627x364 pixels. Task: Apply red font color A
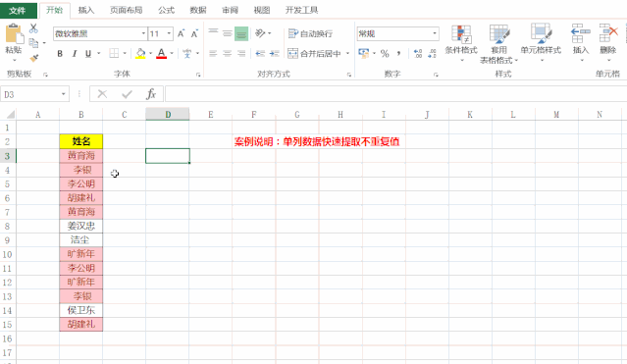[161, 53]
